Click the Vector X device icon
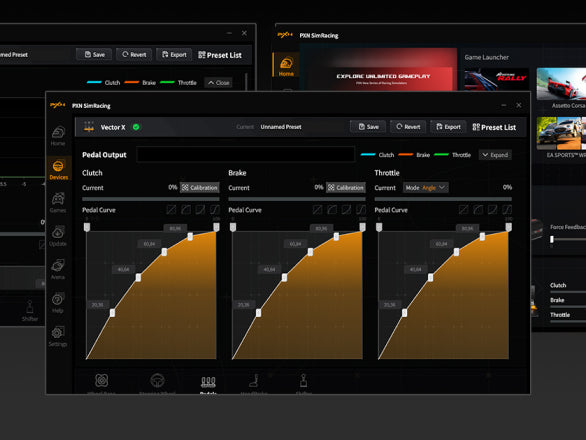Viewport: 586px width, 440px height. coord(89,127)
